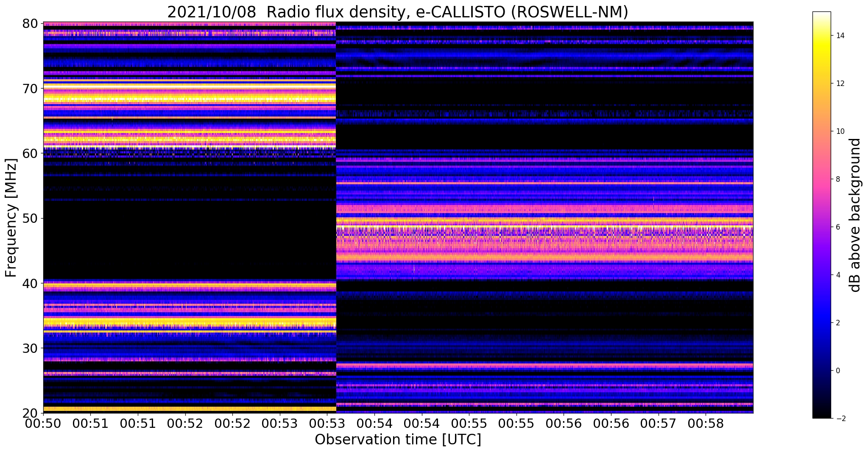Screen dimensions: 868x452
Task: Click the 70 tick on frequency axis
Action: (30, 89)
